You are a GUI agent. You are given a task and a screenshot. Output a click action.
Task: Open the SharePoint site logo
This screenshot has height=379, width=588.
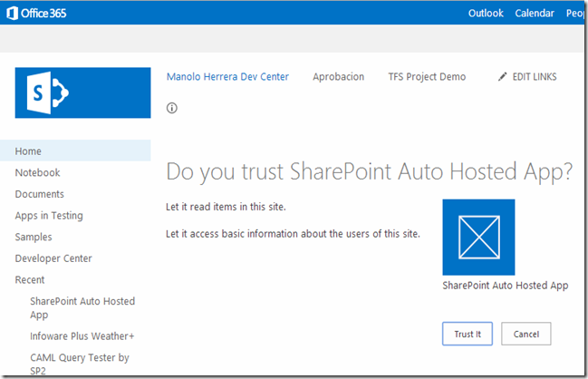(x=82, y=92)
